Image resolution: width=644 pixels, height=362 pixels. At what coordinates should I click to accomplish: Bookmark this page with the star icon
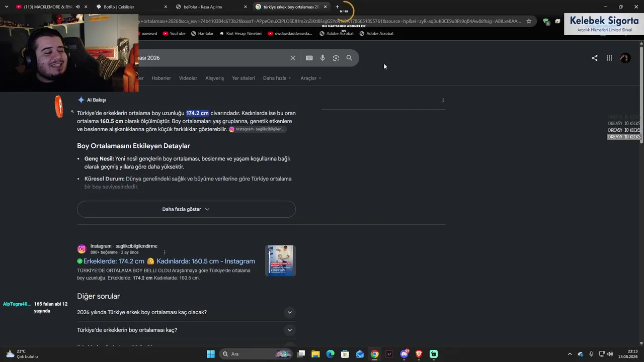coord(529,21)
